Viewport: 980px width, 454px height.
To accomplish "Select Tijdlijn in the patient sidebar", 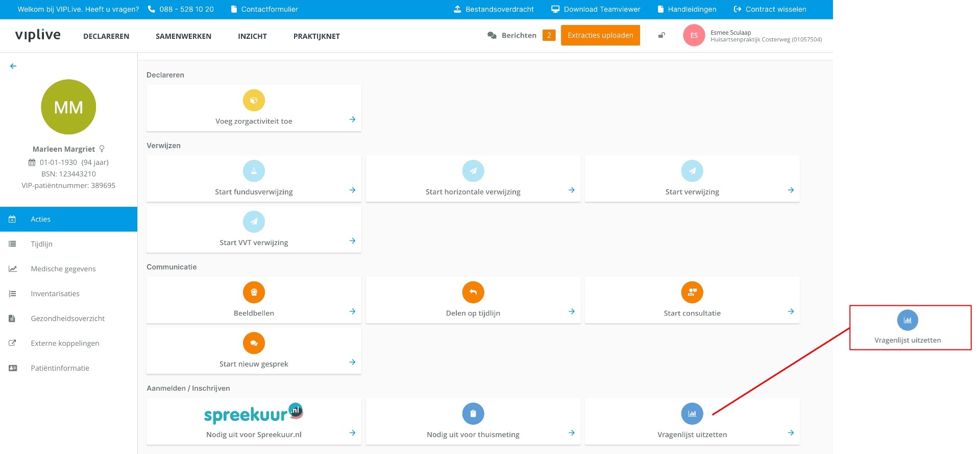I will click(x=42, y=244).
